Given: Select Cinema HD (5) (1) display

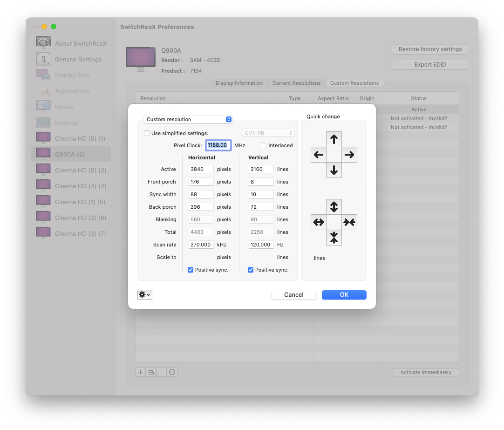Looking at the screenshot, I should 71,138.
